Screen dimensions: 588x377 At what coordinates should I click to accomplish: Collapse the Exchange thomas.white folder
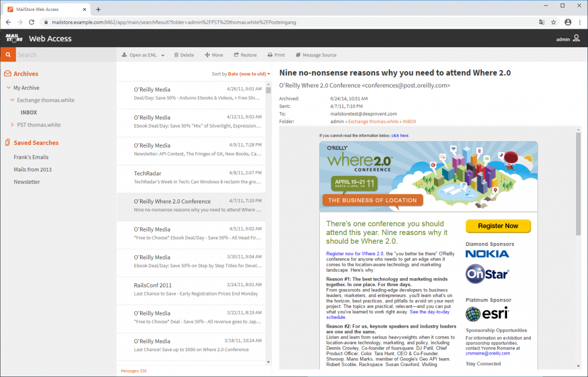(x=14, y=100)
